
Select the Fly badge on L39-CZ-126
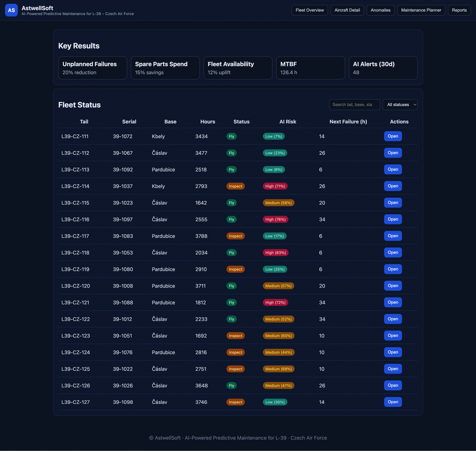tap(231, 385)
